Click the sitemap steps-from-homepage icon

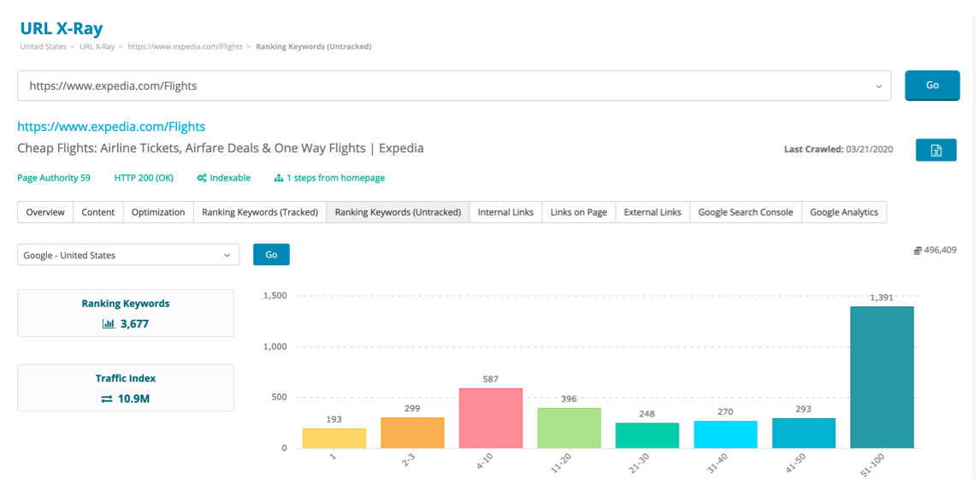point(278,178)
